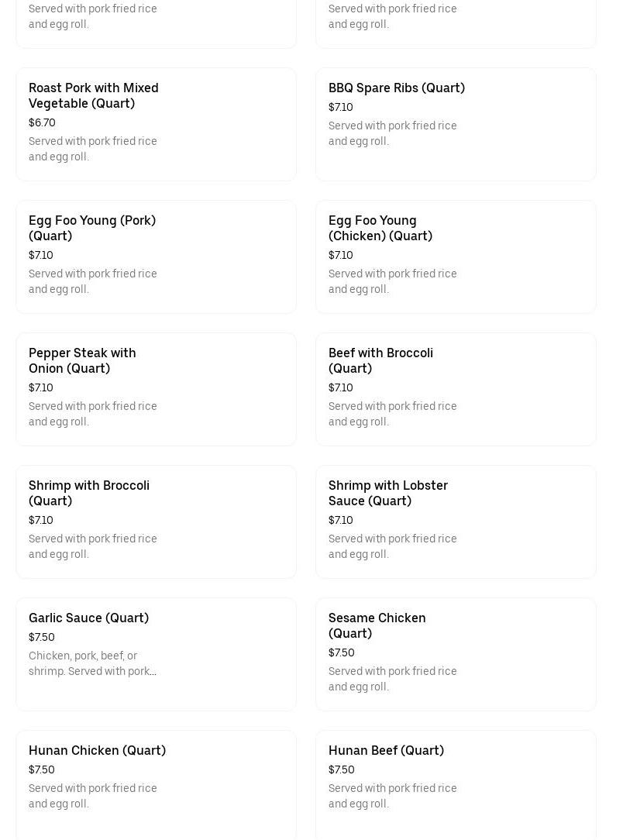
Task: Click the $6.70 price on Roast Pork
Action: coord(42,122)
